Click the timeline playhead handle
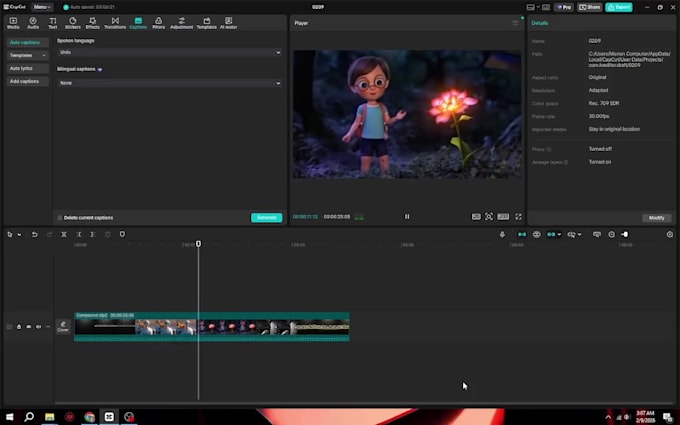The height and width of the screenshot is (425, 680). pos(198,244)
